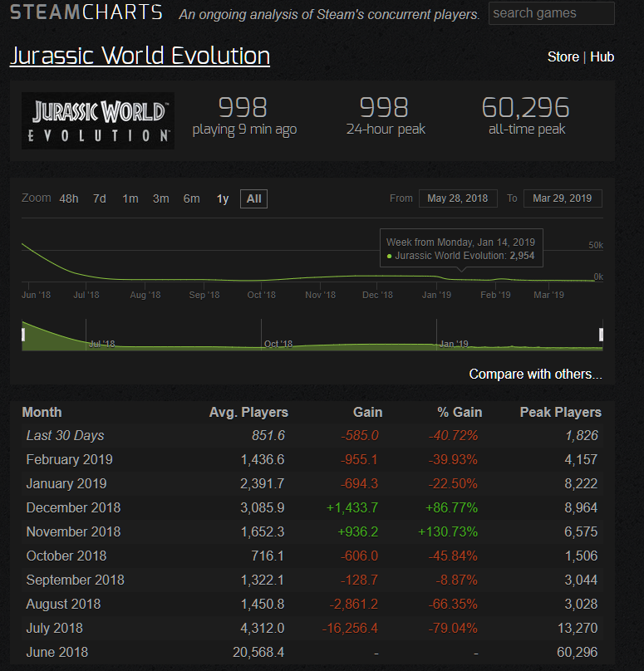Viewport: 644px width, 671px height.
Task: Click November 2018 percent gain +130.73%
Action: [x=448, y=531]
